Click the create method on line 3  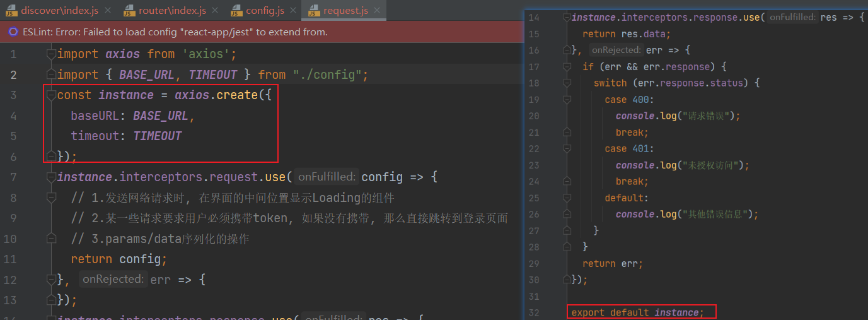tap(237, 95)
